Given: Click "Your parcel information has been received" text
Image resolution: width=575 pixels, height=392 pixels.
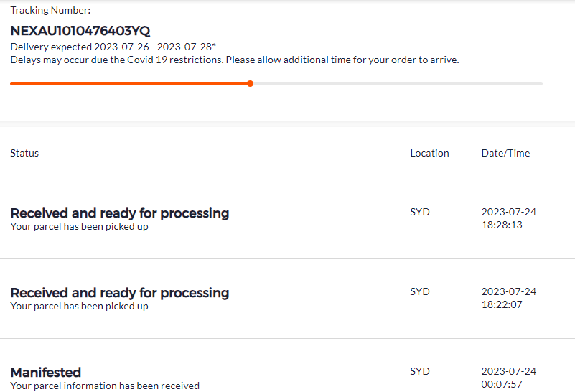Looking at the screenshot, I should 105,386.
